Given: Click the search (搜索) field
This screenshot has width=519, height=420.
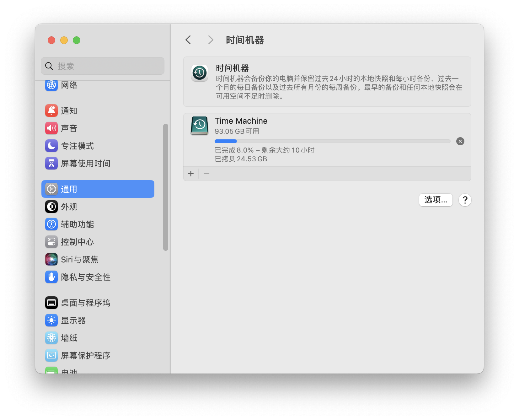Looking at the screenshot, I should click(103, 66).
